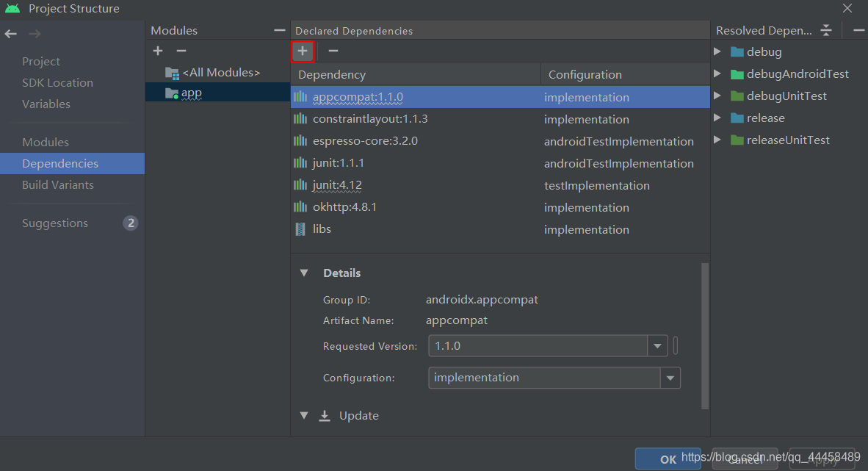Click the releaseUnitTest folder icon
The image size is (868, 471).
pos(737,140)
